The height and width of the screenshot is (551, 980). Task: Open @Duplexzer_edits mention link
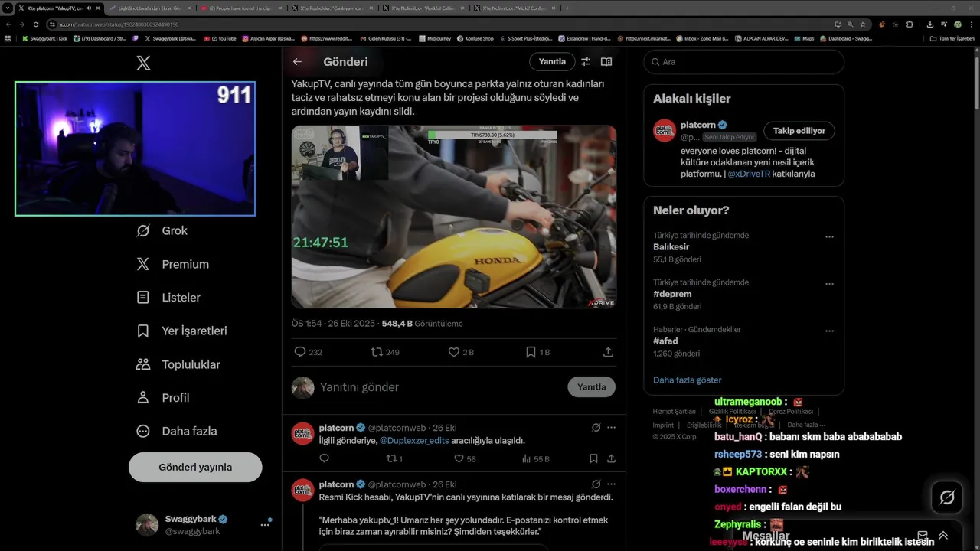[x=414, y=441]
